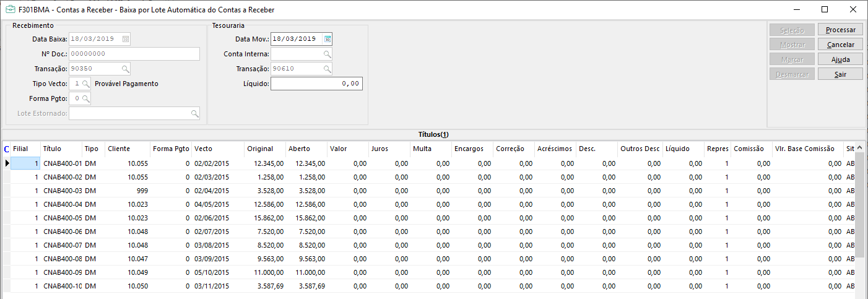Click the C selection column header
The width and height of the screenshot is (868, 299).
(7, 149)
